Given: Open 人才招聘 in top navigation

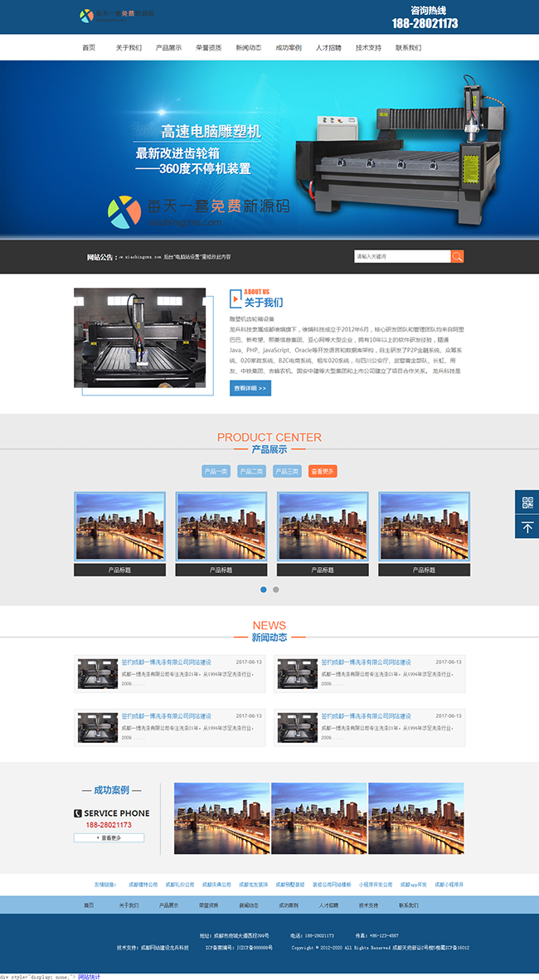Looking at the screenshot, I should (329, 47).
